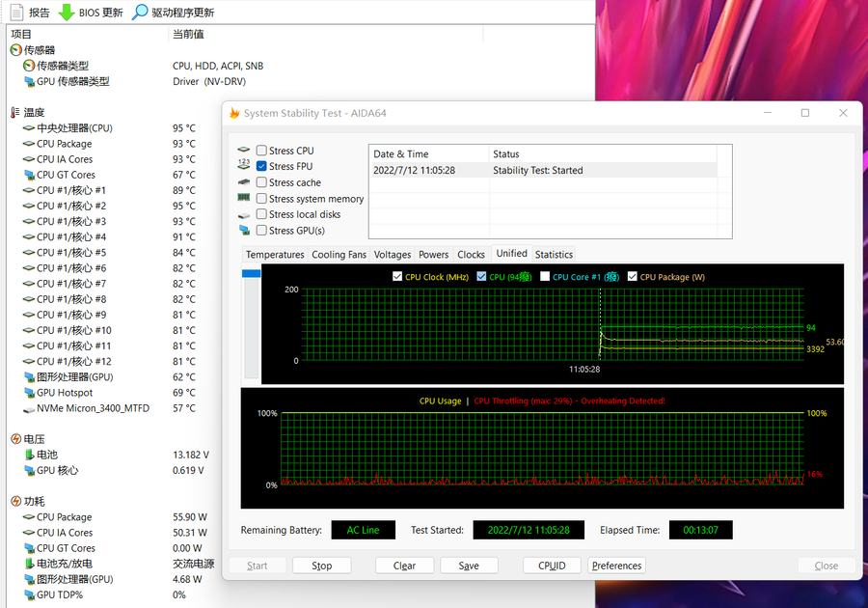Enable the Stress CPU checkbox
The image size is (868, 608).
[x=262, y=151]
